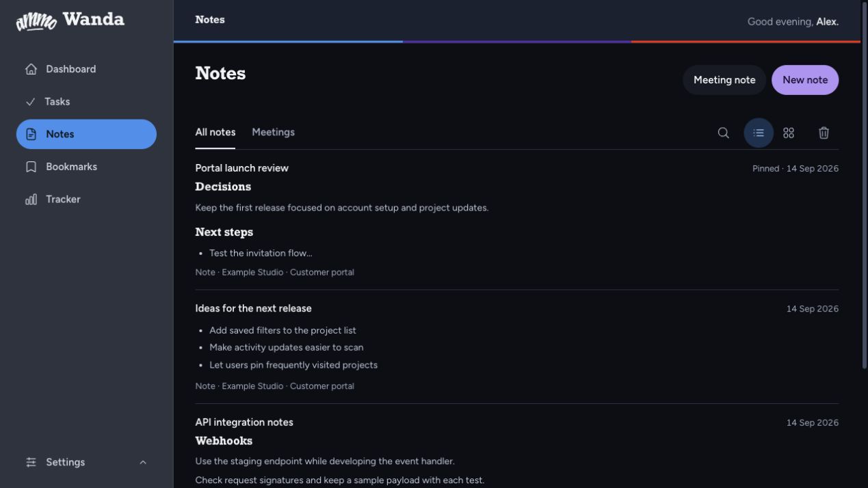This screenshot has width=868, height=488.
Task: Click the Meeting note button
Action: pos(724,80)
